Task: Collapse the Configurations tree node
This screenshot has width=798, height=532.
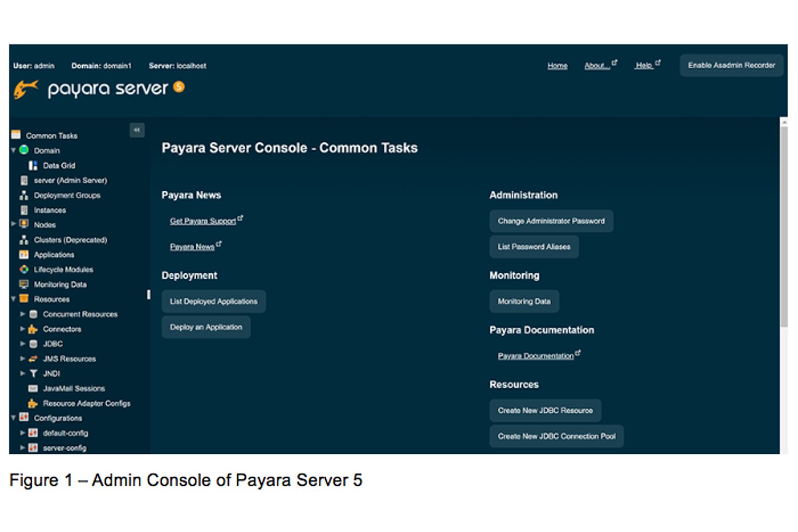Action: point(13,418)
